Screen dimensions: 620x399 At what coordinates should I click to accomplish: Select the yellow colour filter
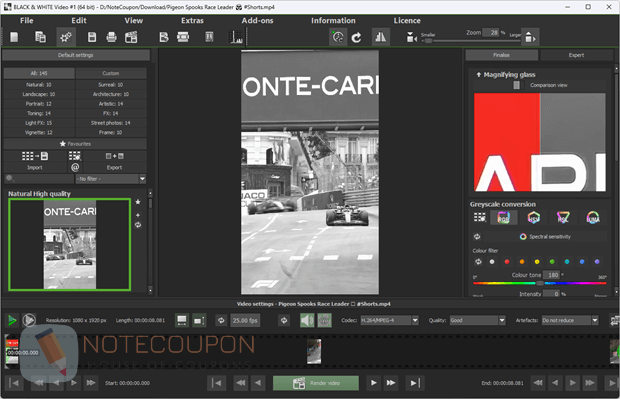[x=537, y=262]
